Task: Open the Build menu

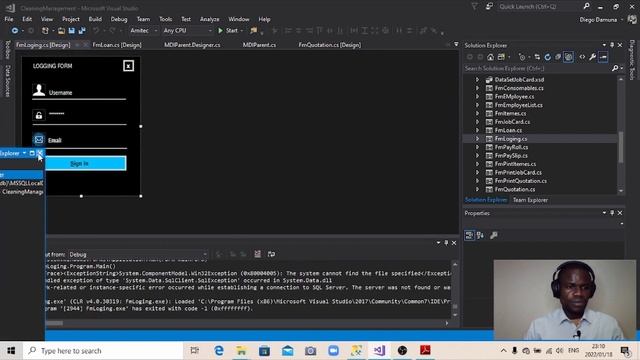Action: (x=95, y=19)
